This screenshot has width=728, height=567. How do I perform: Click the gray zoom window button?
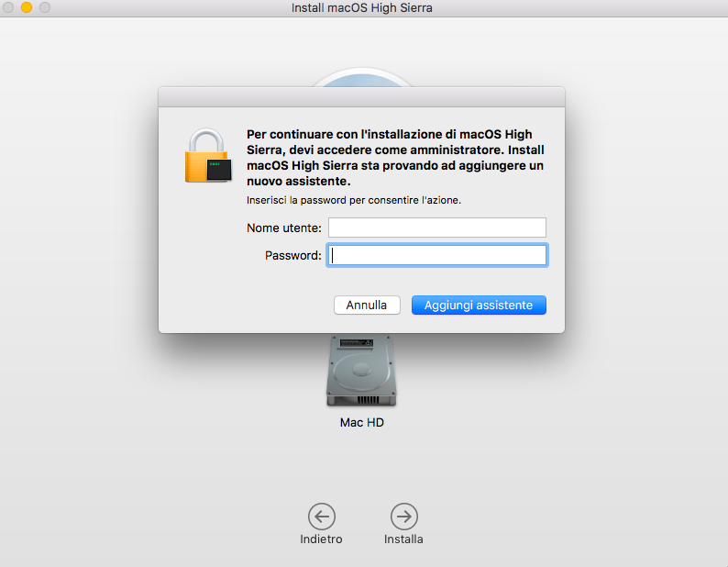pyautogui.click(x=45, y=7)
